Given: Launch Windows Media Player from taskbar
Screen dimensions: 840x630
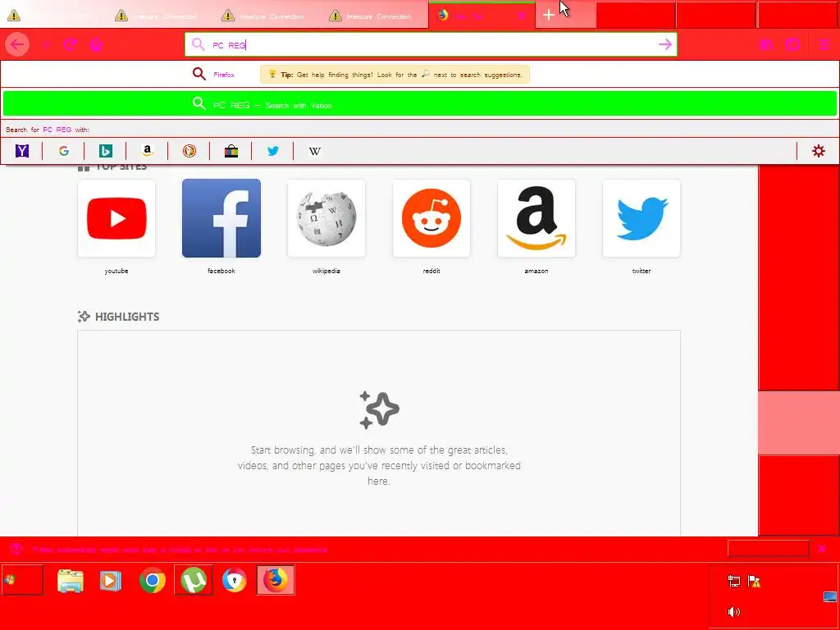Looking at the screenshot, I should 111,581.
